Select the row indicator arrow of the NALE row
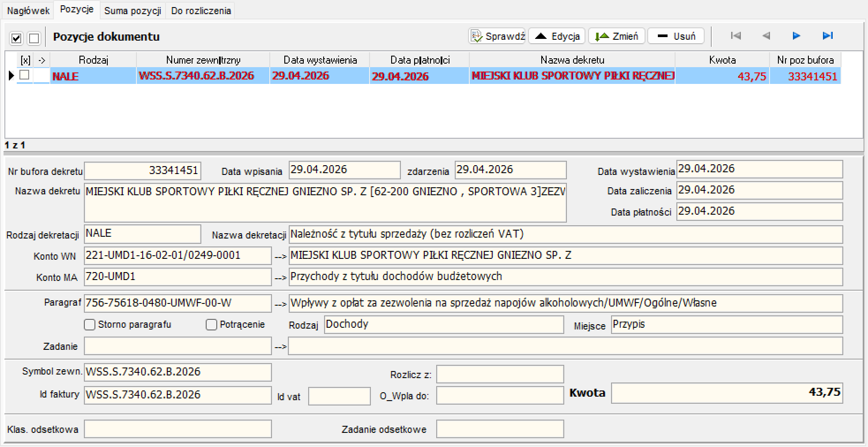The height and width of the screenshot is (447, 868). (x=11, y=76)
